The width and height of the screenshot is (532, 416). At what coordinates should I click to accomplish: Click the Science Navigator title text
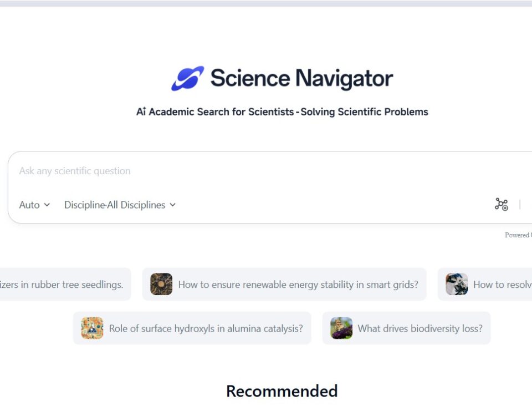click(x=301, y=78)
